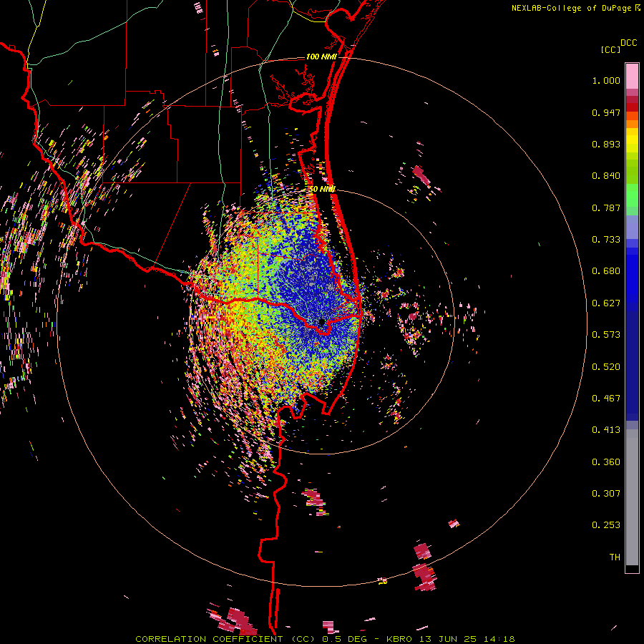This screenshot has width=644, height=644.
Task: Click the 50 NMI range ring label
Action: click(x=322, y=190)
